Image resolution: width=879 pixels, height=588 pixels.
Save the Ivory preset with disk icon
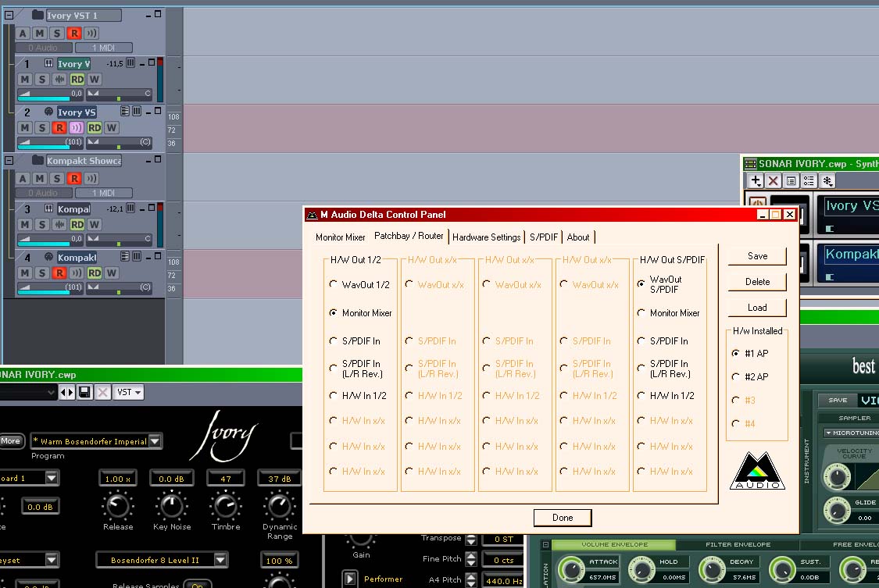tap(84, 392)
